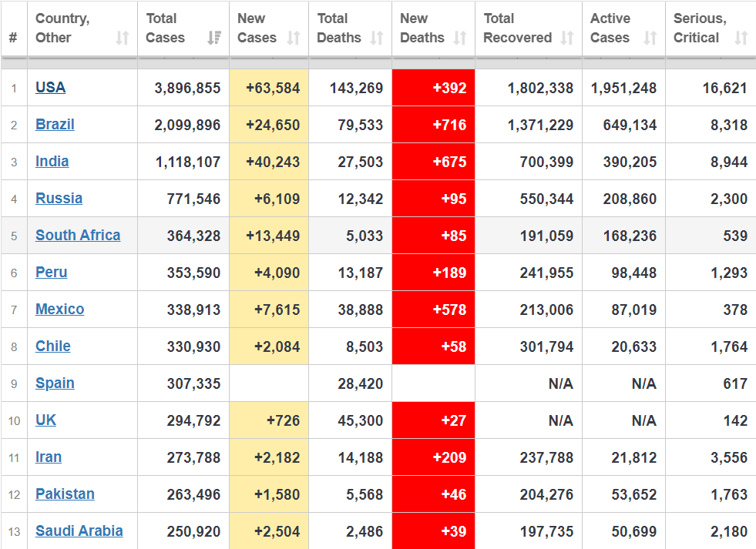Select the Saudi Arabia link
The height and width of the screenshot is (549, 756).
[x=79, y=531]
